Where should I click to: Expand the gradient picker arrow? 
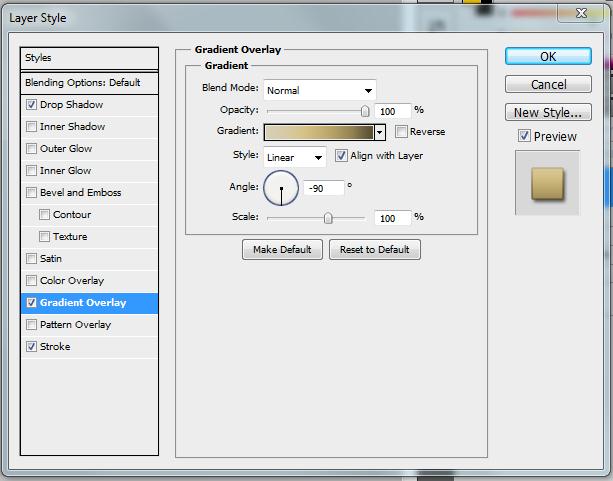(x=380, y=132)
